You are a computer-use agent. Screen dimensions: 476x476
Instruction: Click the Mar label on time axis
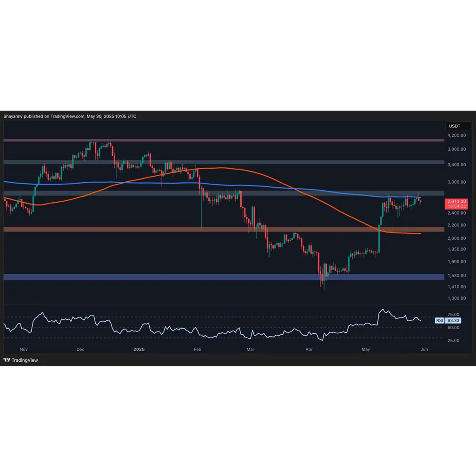(251, 350)
